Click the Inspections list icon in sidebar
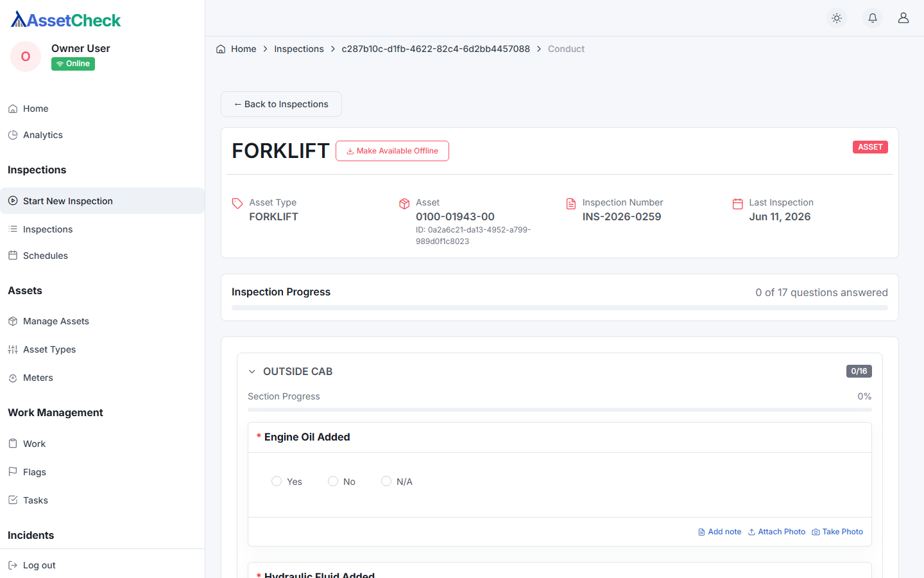Screen dimensions: 924x578 [x=13, y=229]
